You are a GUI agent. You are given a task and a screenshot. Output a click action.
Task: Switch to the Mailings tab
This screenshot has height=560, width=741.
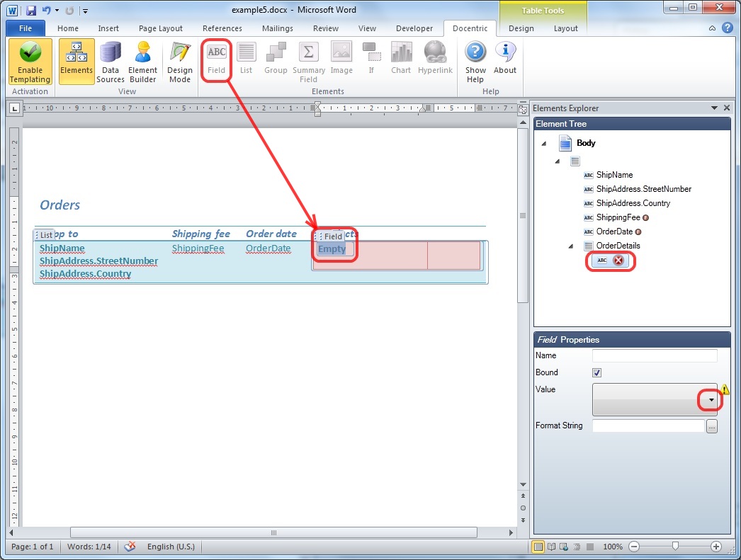[278, 28]
